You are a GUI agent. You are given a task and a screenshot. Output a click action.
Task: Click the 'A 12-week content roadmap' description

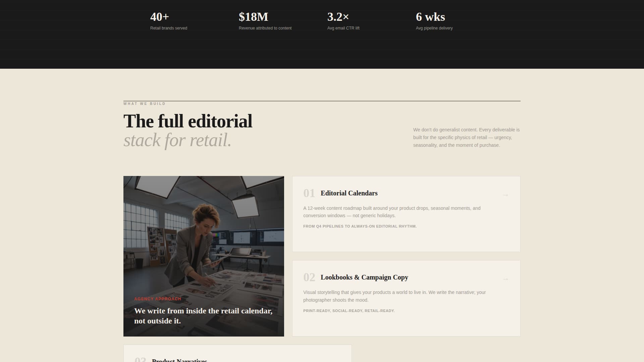392,212
